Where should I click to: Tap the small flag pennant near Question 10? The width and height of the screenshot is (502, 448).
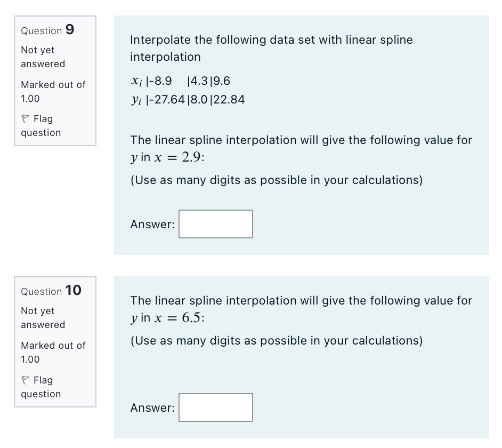tap(25, 380)
